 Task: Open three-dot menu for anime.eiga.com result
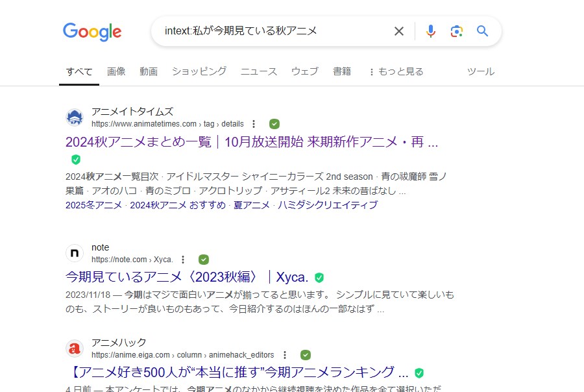[x=284, y=355]
